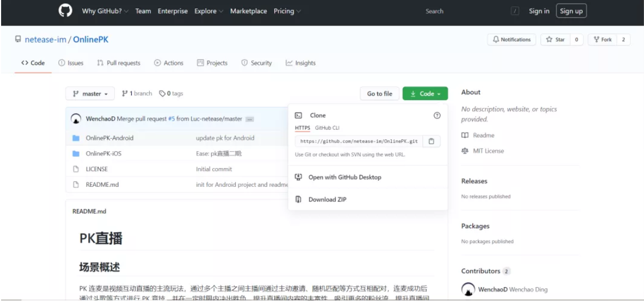This screenshot has width=644, height=302.
Task: Click the 0 tags link
Action: pyautogui.click(x=171, y=94)
